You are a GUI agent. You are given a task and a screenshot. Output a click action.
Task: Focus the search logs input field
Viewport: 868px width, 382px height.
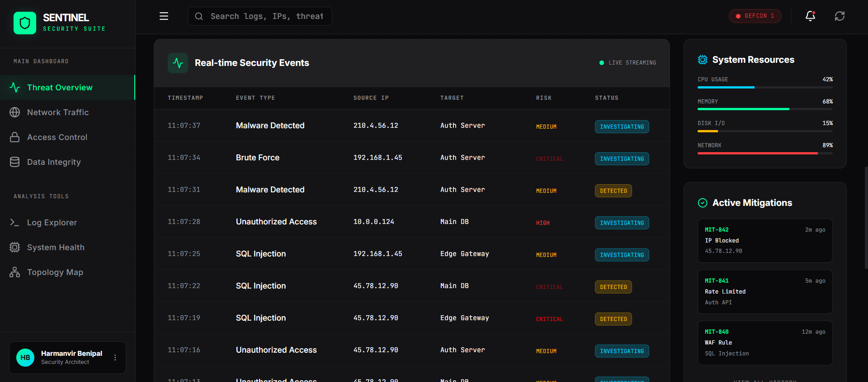coord(267,16)
